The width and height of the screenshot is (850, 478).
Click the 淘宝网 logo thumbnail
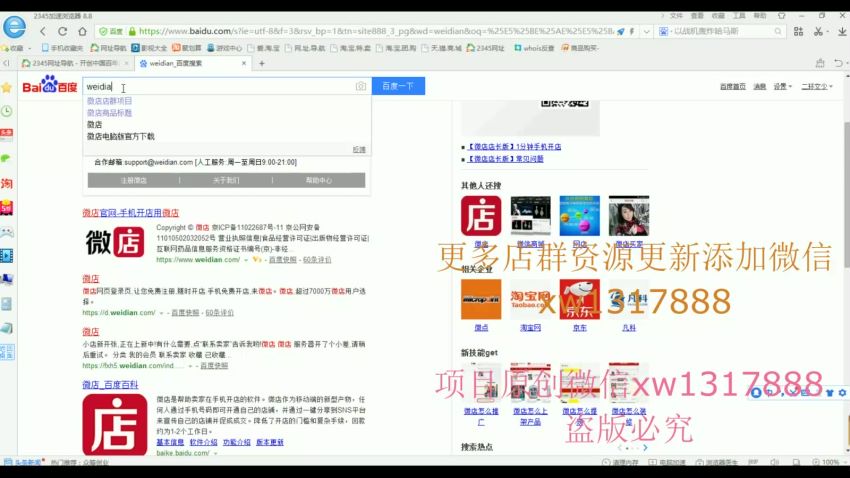coord(530,299)
